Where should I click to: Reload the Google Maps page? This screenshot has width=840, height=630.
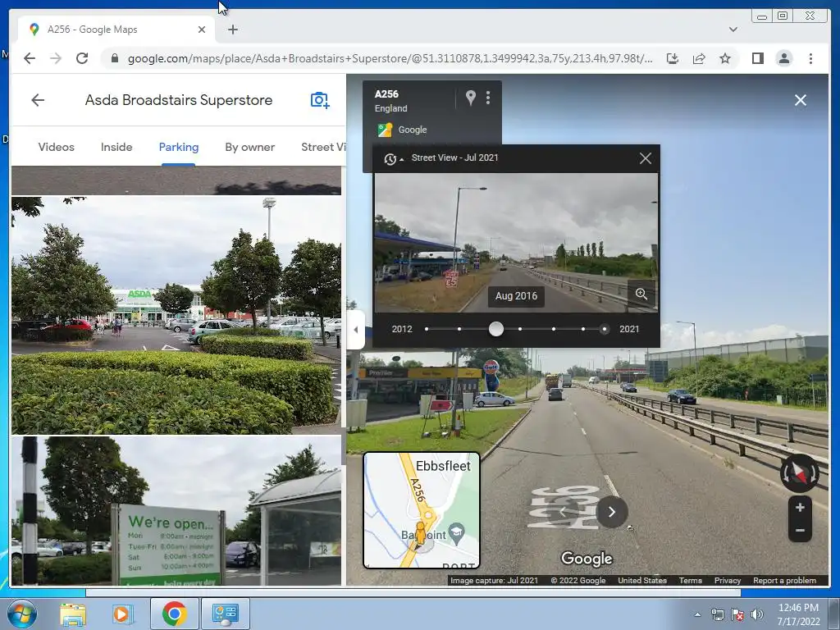click(82, 58)
